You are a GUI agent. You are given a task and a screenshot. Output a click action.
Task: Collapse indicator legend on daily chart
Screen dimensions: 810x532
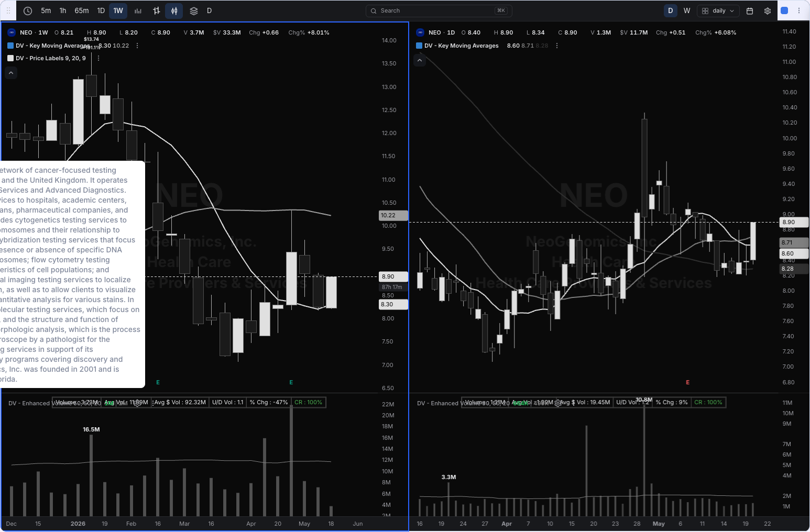click(420, 60)
